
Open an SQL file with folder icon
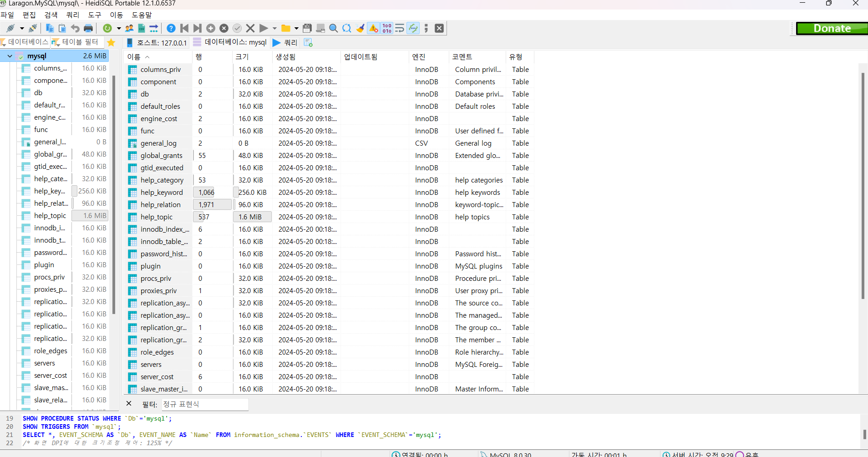coord(286,28)
